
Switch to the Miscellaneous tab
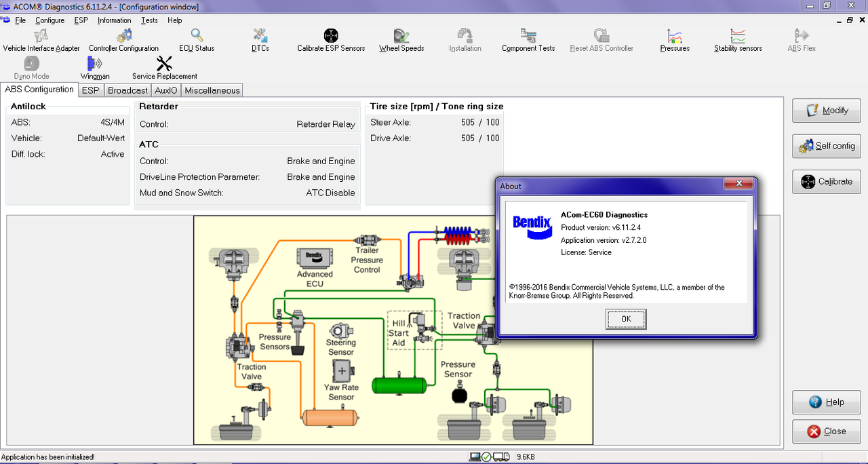[212, 90]
